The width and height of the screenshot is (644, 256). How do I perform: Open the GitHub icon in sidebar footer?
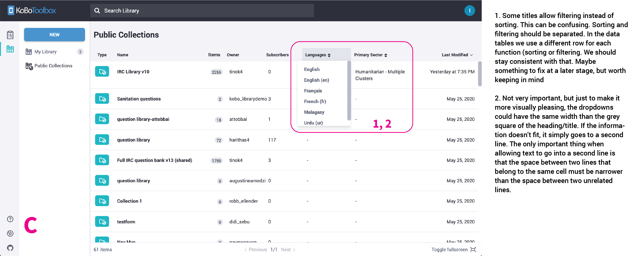pos(10,248)
